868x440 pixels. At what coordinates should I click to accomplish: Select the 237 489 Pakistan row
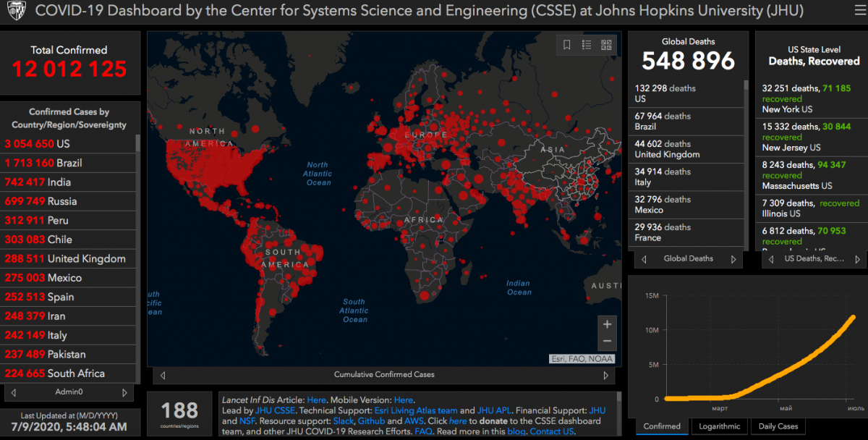tap(69, 355)
